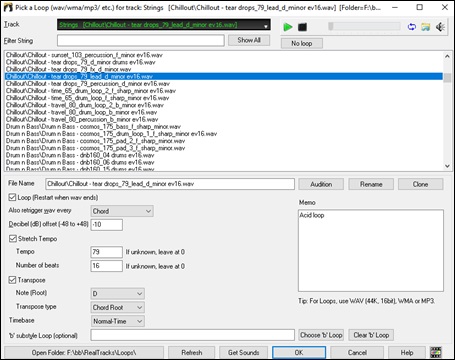Select tear drops_79_d_minor drums ev16.wav row
Screen dimensions: 455x360
click(x=224, y=62)
